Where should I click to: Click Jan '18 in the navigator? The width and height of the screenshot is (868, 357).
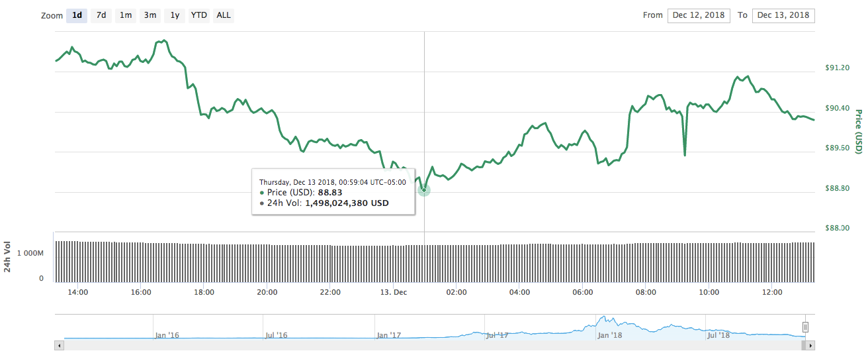[x=609, y=335]
